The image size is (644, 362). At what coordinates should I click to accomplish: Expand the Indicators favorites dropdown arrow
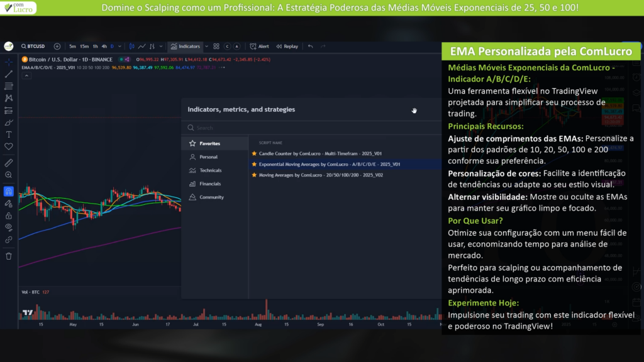pos(206,47)
